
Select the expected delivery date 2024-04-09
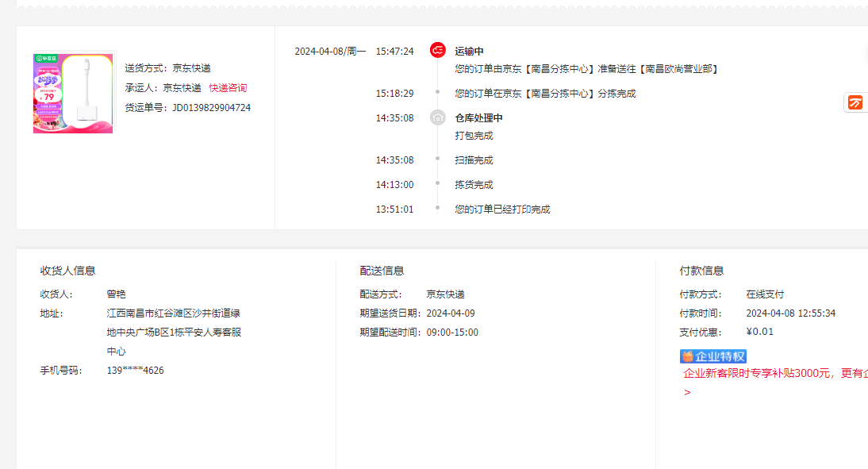click(451, 313)
